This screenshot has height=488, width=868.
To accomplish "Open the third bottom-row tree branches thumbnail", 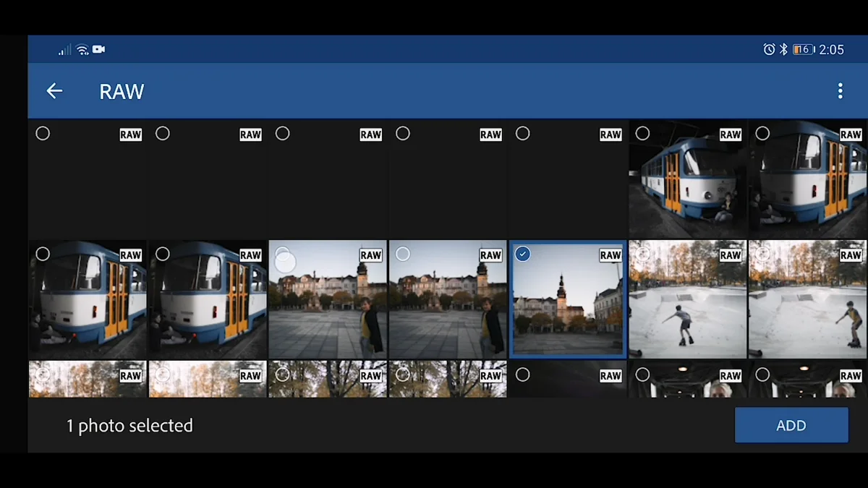I will (328, 380).
